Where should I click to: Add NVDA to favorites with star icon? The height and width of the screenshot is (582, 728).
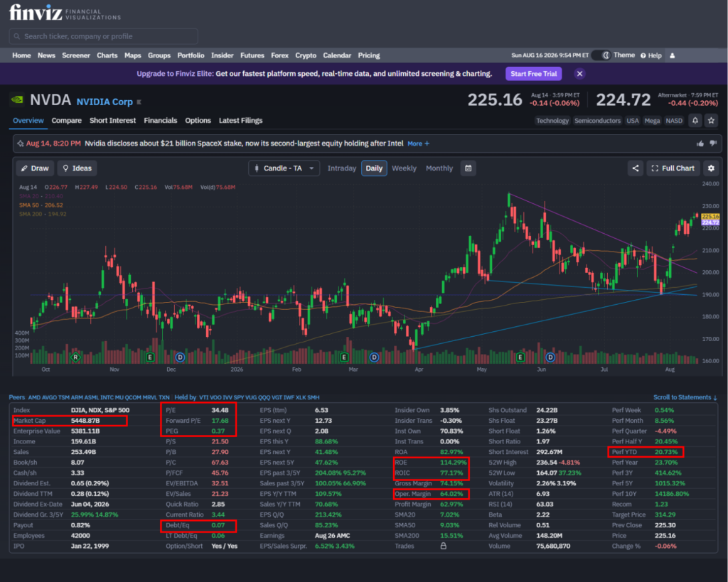(711, 121)
